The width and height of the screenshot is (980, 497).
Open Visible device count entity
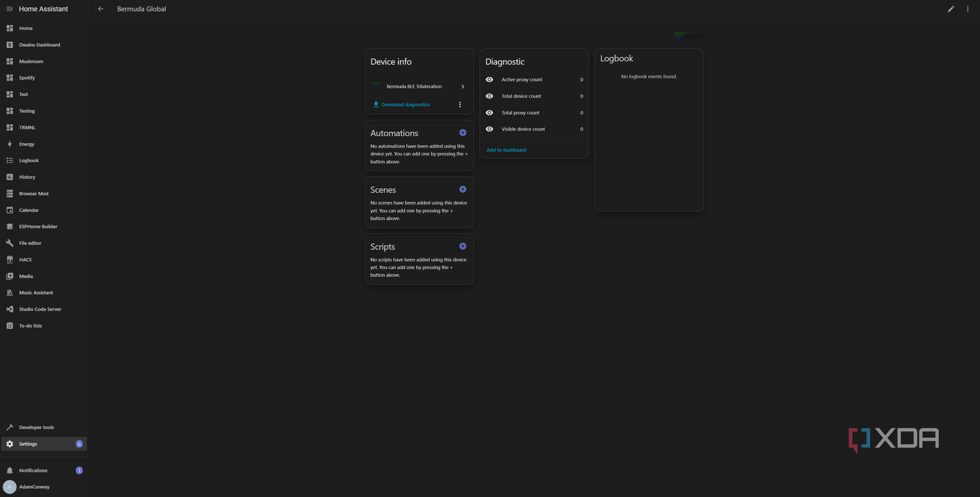point(534,129)
